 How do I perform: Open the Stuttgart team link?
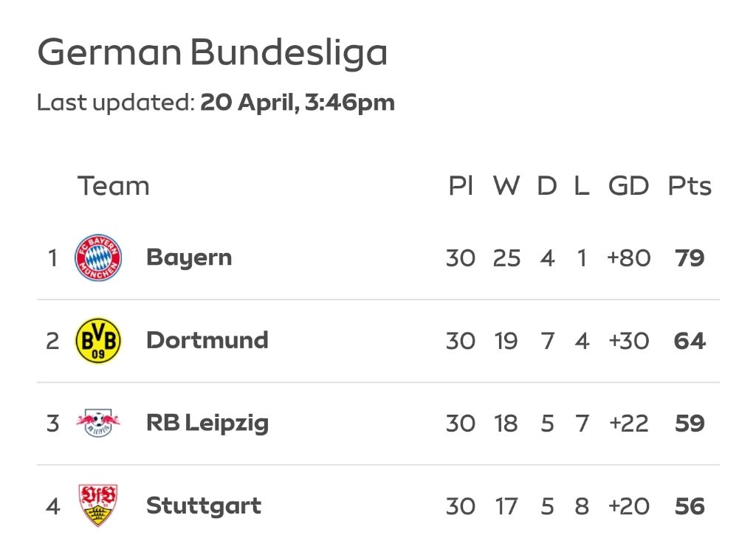tap(204, 506)
